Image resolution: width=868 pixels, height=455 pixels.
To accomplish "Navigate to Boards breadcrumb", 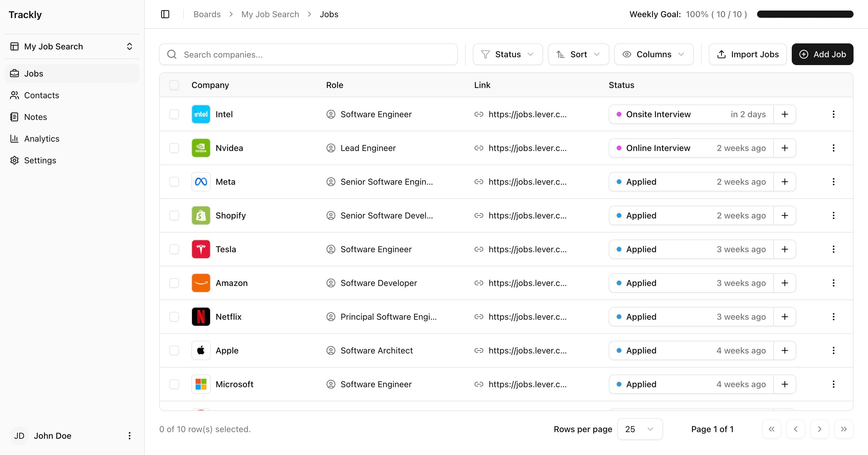I will tap(207, 14).
